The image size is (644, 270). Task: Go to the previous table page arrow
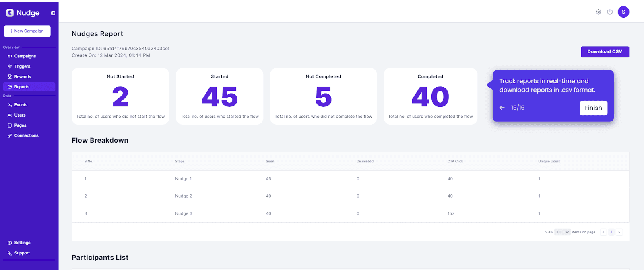pyautogui.click(x=603, y=232)
